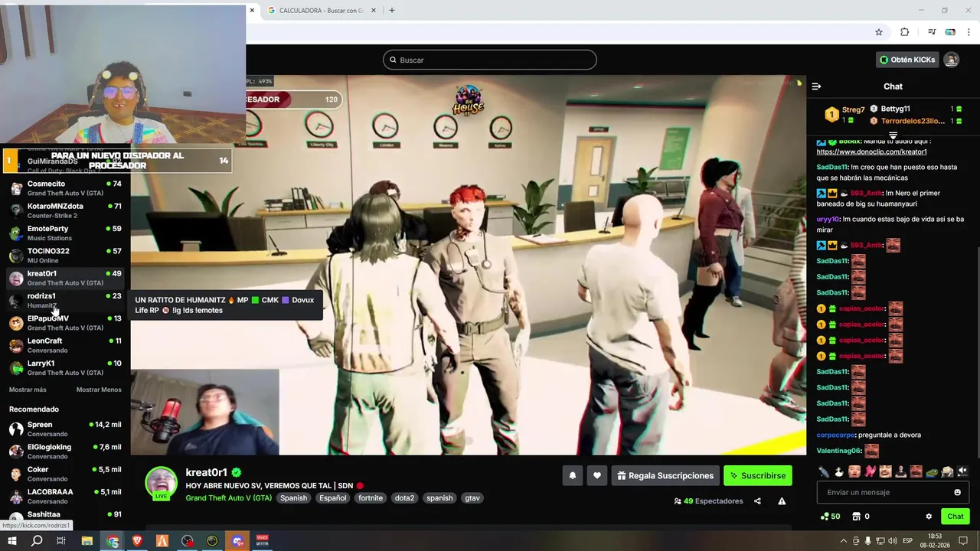Viewport: 980px width, 551px height.
Task: Expand list with Mostrar más
Action: [28, 390]
